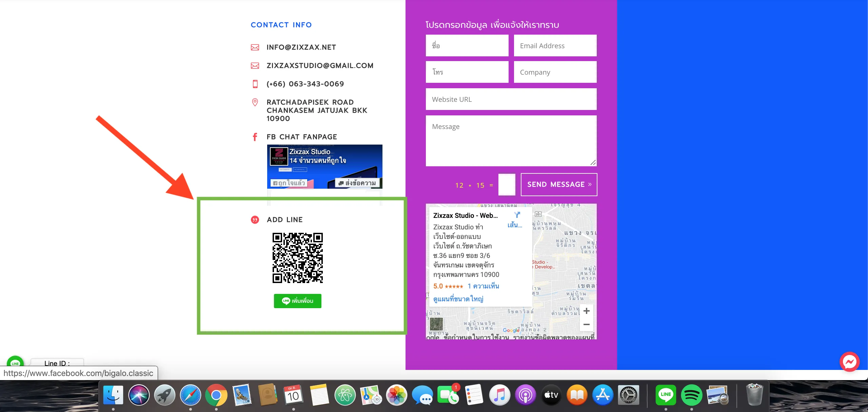This screenshot has width=868, height=412.
Task: Open Atom editor icon in dock
Action: [x=345, y=395]
